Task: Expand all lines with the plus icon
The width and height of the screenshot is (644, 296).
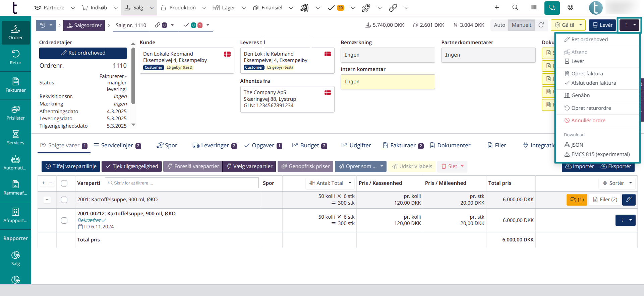Action: point(44,183)
